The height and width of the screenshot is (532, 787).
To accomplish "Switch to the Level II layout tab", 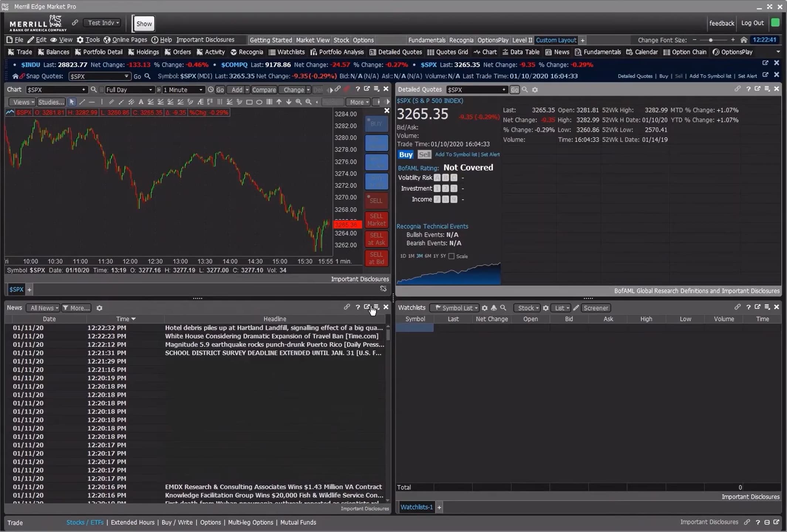I will pyautogui.click(x=522, y=40).
